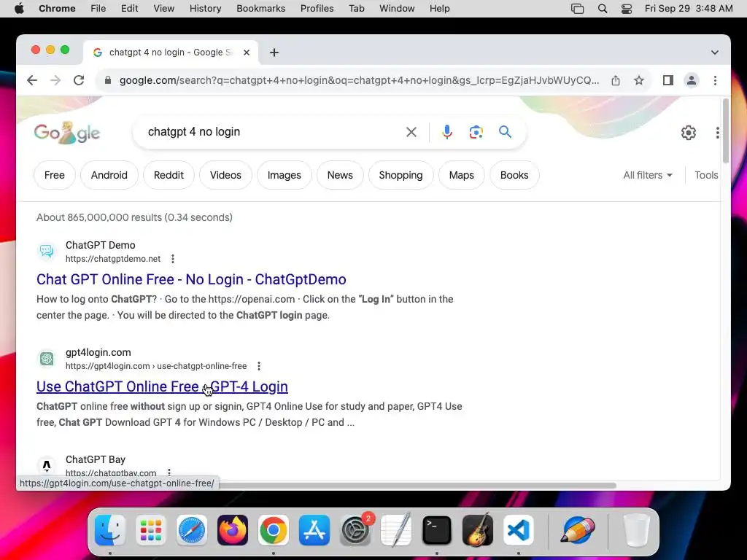
Task: Select the Free filter chip
Action: tap(54, 175)
